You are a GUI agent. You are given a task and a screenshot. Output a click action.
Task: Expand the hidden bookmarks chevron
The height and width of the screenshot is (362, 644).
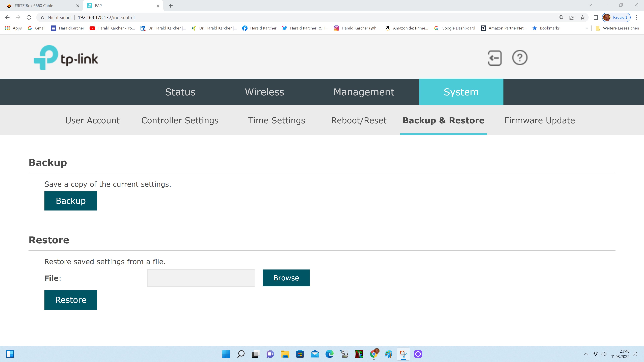586,28
